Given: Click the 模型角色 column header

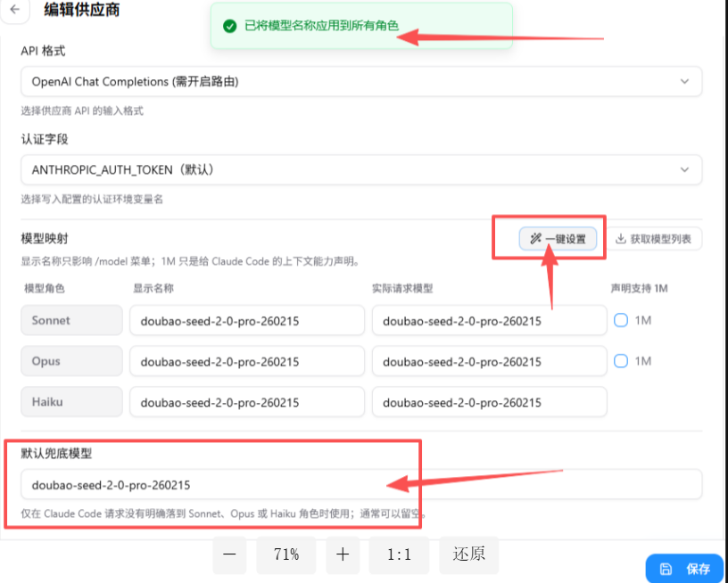Looking at the screenshot, I should click(x=44, y=289).
